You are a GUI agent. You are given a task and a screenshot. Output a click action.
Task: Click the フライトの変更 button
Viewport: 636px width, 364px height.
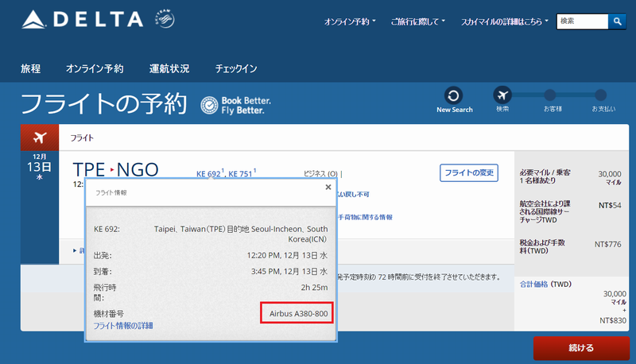[469, 172]
